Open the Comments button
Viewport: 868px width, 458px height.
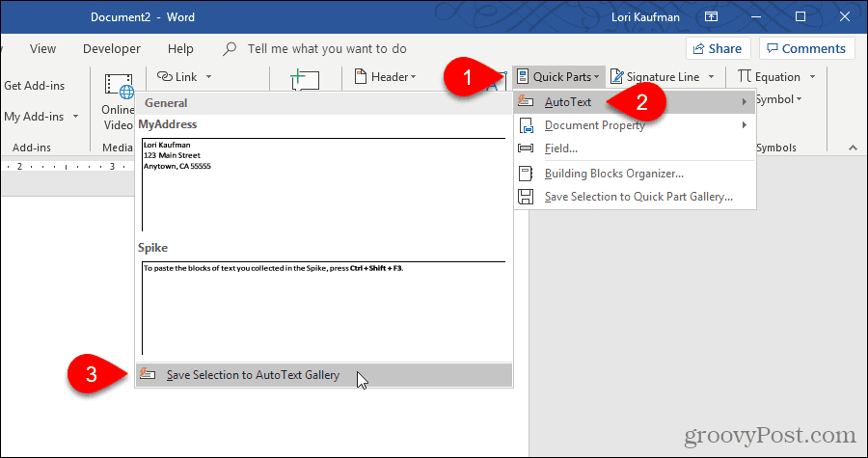[806, 48]
